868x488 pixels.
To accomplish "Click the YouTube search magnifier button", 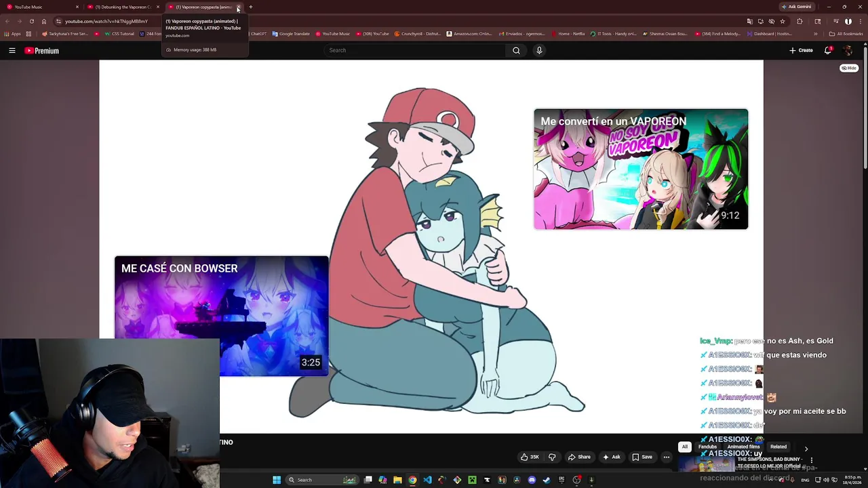I will (516, 50).
